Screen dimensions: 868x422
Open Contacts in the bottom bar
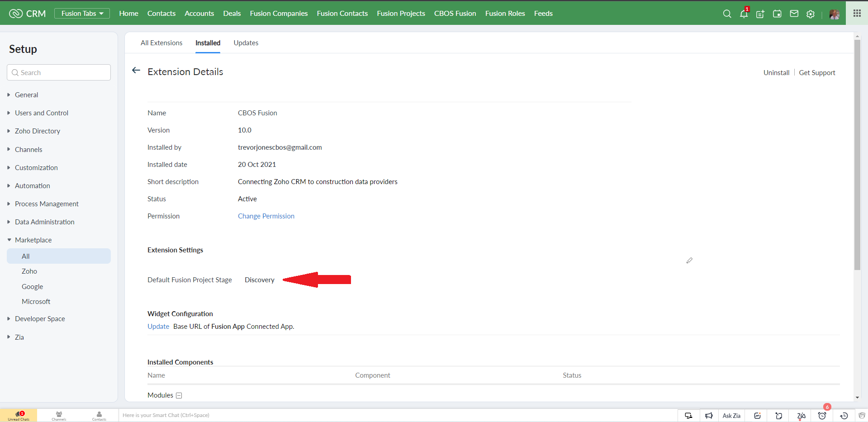(99, 415)
